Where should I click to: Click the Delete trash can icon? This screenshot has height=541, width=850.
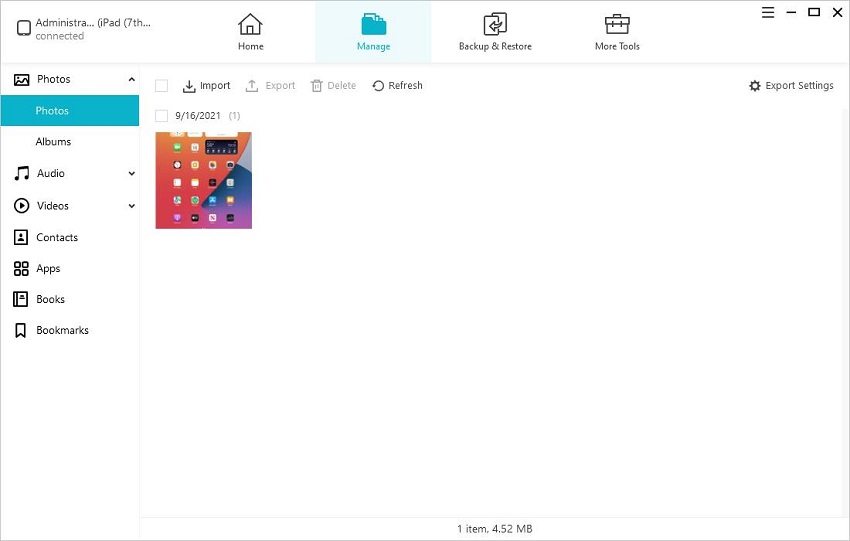pyautogui.click(x=317, y=86)
